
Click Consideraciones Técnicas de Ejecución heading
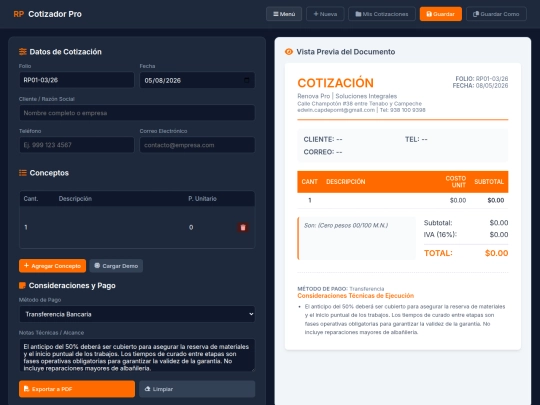click(x=355, y=295)
